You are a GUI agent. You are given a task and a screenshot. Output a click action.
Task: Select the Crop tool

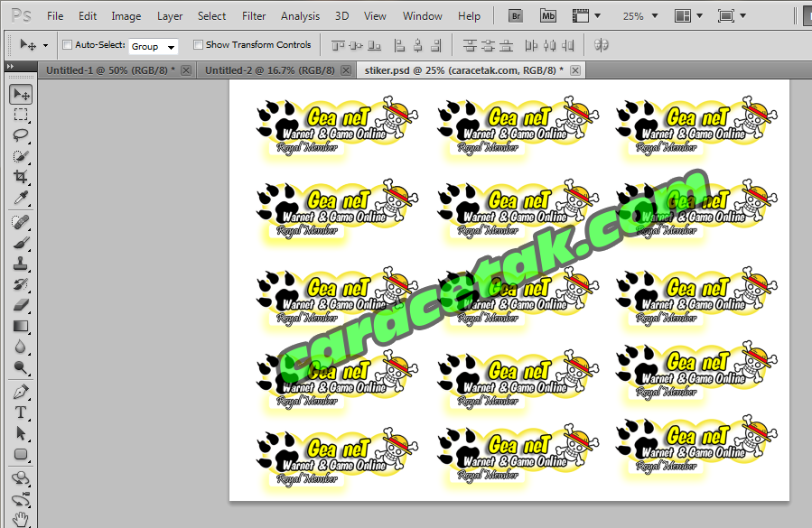coord(21,177)
